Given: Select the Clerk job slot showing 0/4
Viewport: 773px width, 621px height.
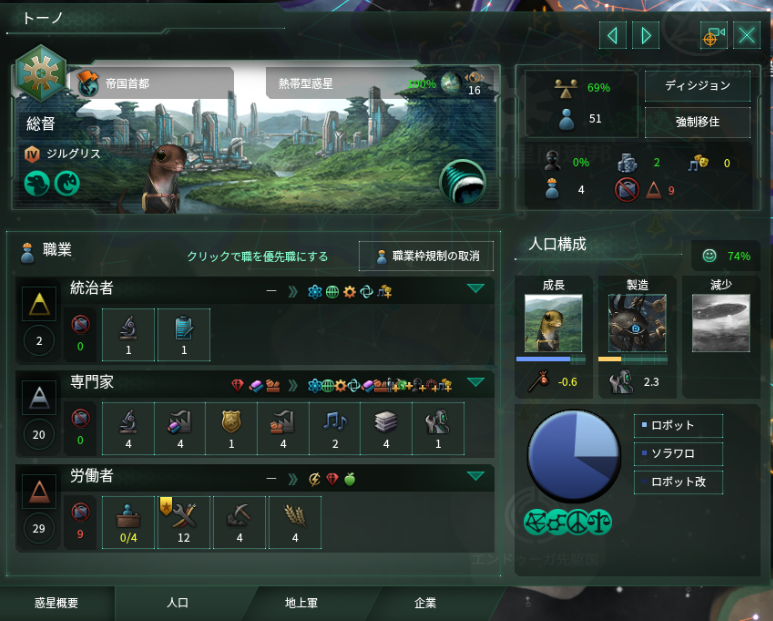Looking at the screenshot, I should [128, 522].
